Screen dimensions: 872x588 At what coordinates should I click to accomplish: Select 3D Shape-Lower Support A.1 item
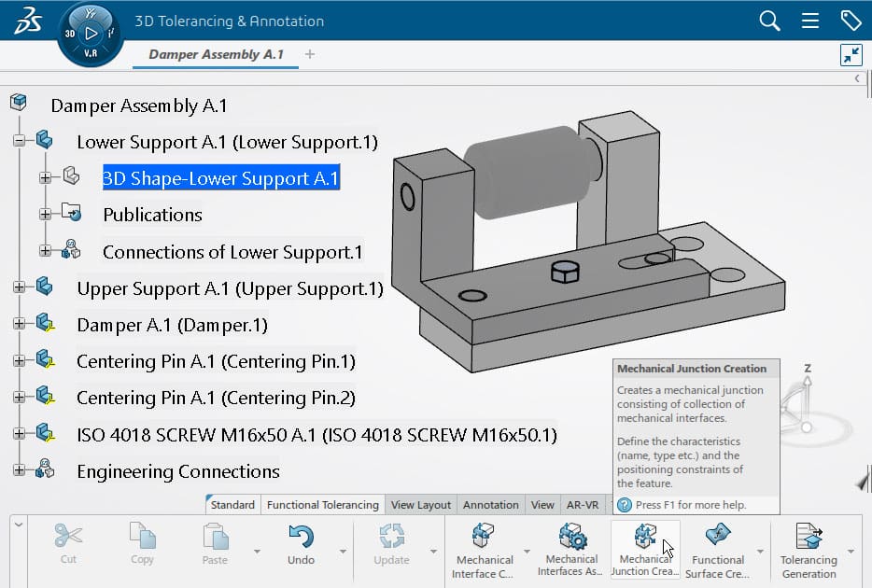(221, 178)
